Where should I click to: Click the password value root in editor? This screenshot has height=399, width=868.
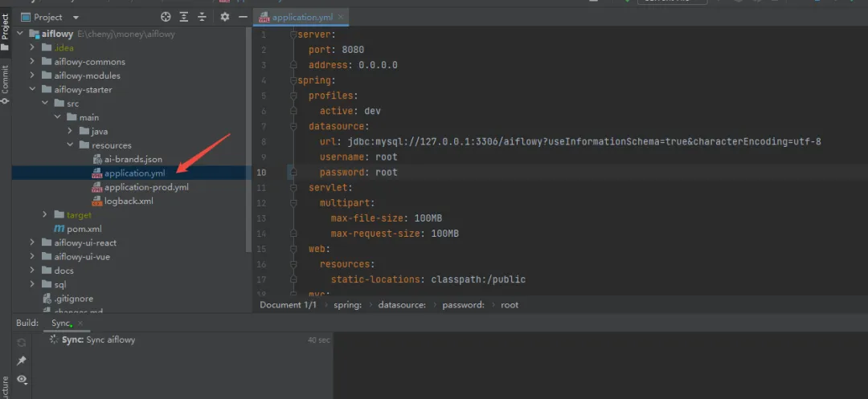[386, 173]
